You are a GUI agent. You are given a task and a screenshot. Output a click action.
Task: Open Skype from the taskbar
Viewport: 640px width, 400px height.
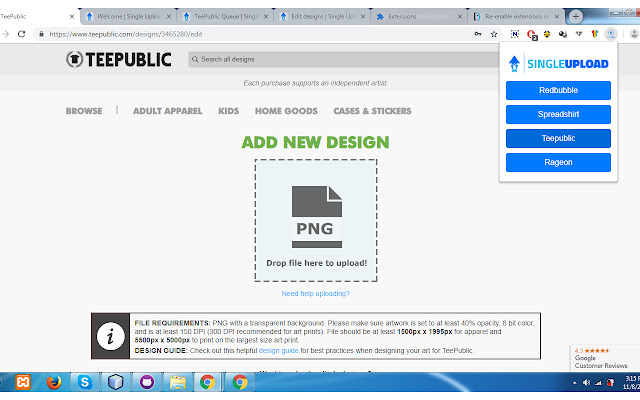point(84,382)
